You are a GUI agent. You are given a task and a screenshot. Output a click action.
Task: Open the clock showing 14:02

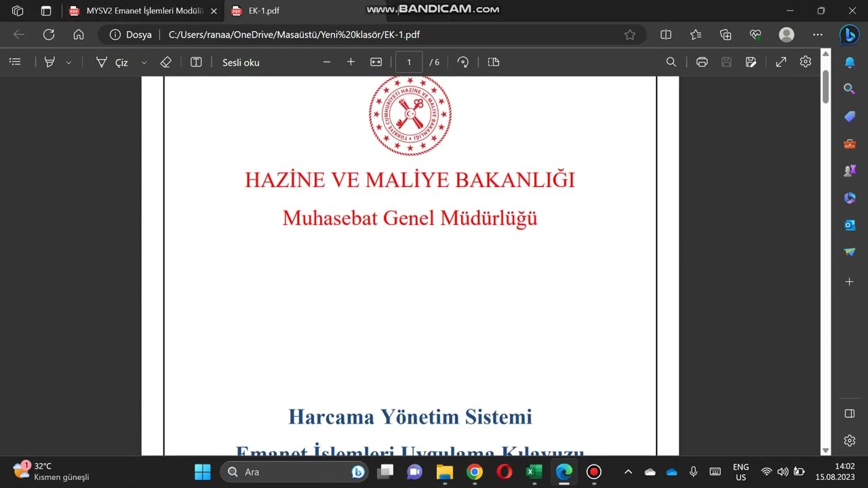pos(835,472)
